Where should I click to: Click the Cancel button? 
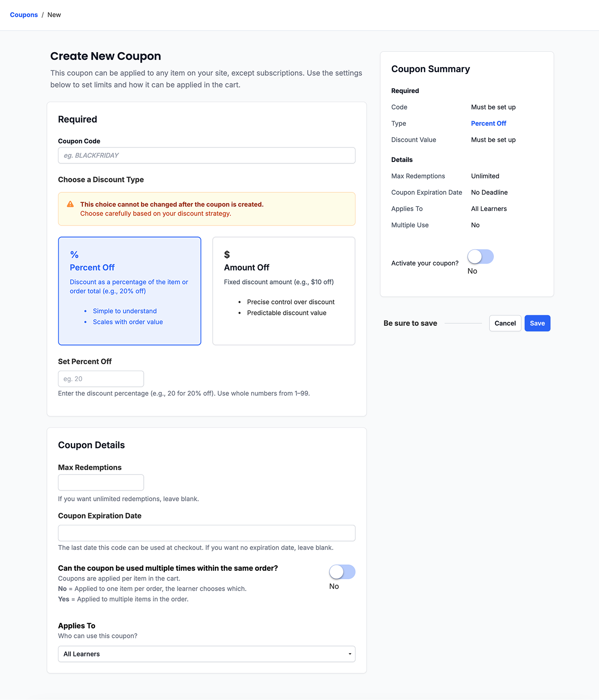(505, 323)
